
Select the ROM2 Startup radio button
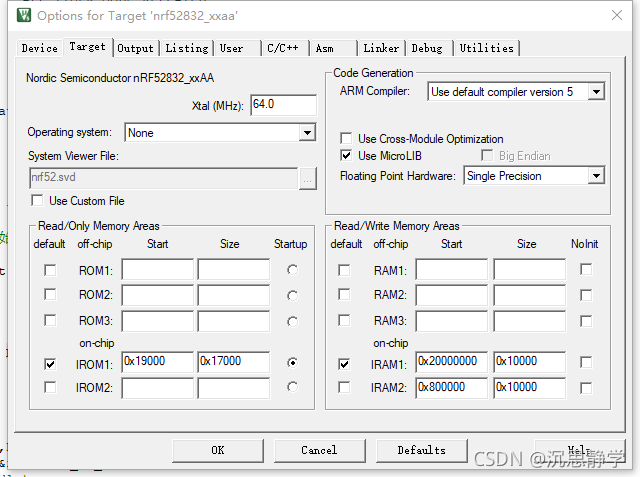tap(292, 295)
